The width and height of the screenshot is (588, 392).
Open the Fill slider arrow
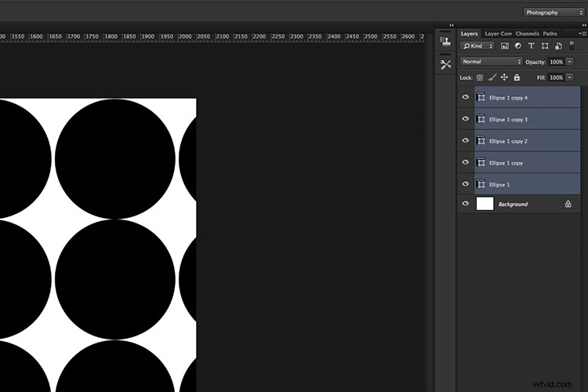(570, 78)
